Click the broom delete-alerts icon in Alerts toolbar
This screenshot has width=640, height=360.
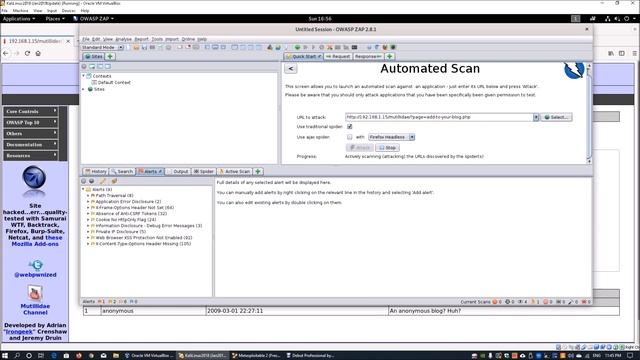[114, 181]
